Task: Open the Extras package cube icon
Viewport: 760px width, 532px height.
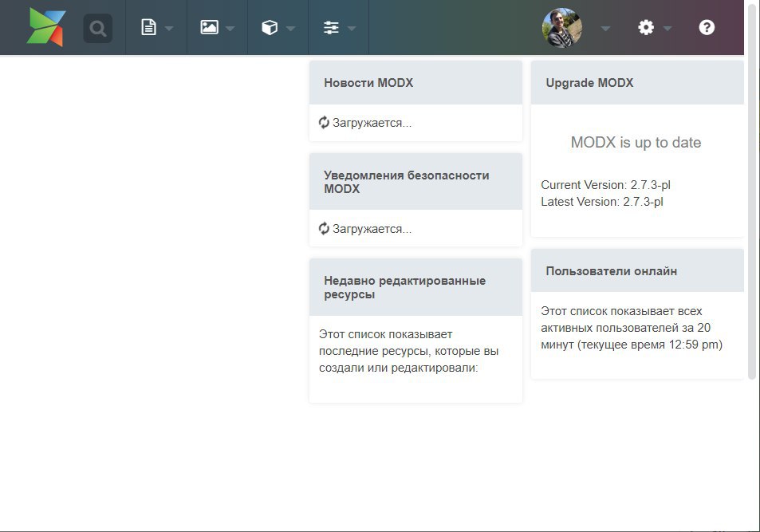Action: point(270,27)
